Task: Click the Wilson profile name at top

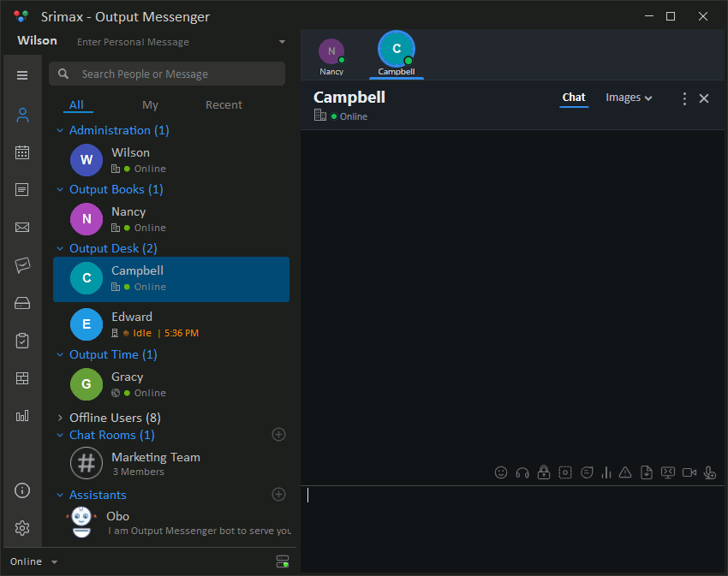Action: pyautogui.click(x=37, y=41)
